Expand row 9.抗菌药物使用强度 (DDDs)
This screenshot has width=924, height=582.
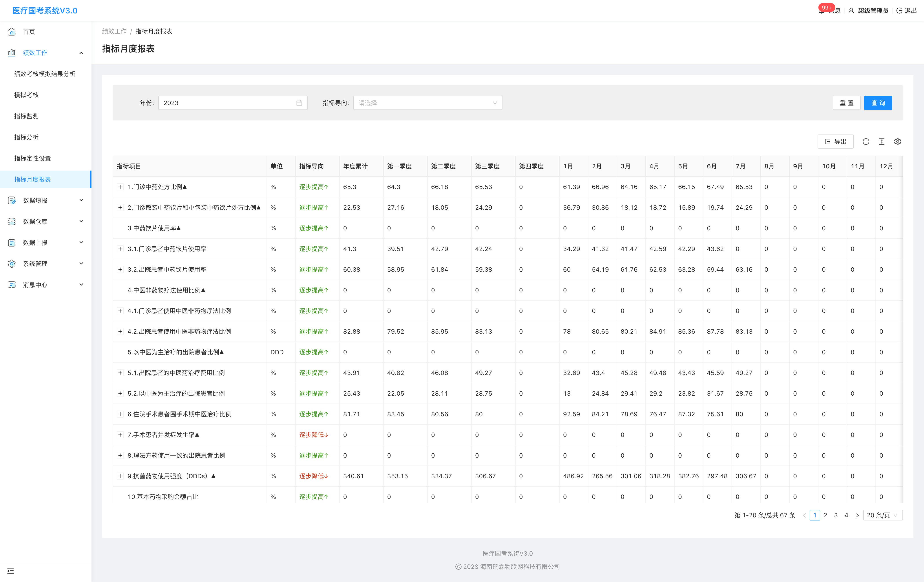(120, 476)
